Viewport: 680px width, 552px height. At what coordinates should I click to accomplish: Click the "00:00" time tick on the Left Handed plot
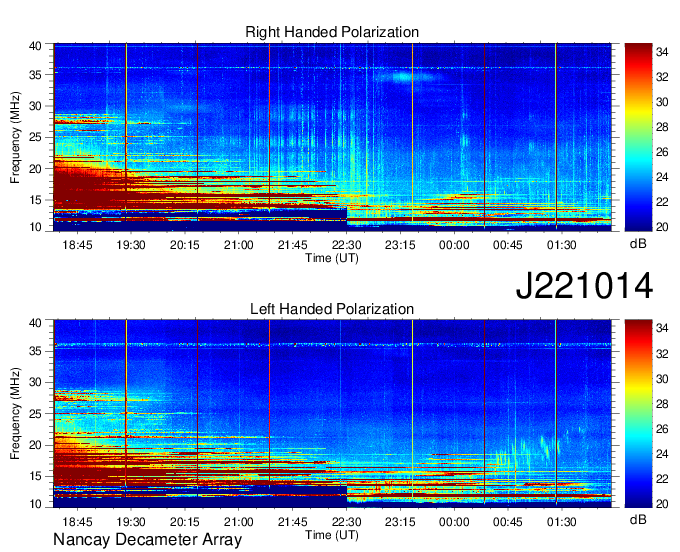coord(454,522)
